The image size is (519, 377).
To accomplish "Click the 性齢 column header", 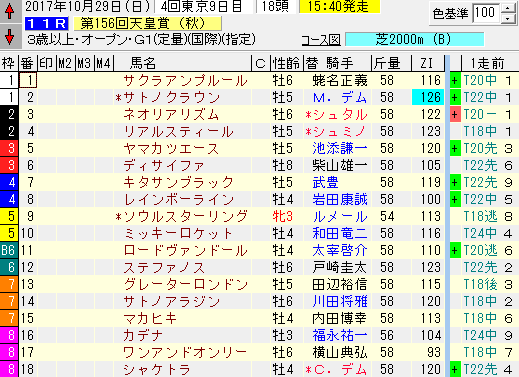I will (x=286, y=63).
